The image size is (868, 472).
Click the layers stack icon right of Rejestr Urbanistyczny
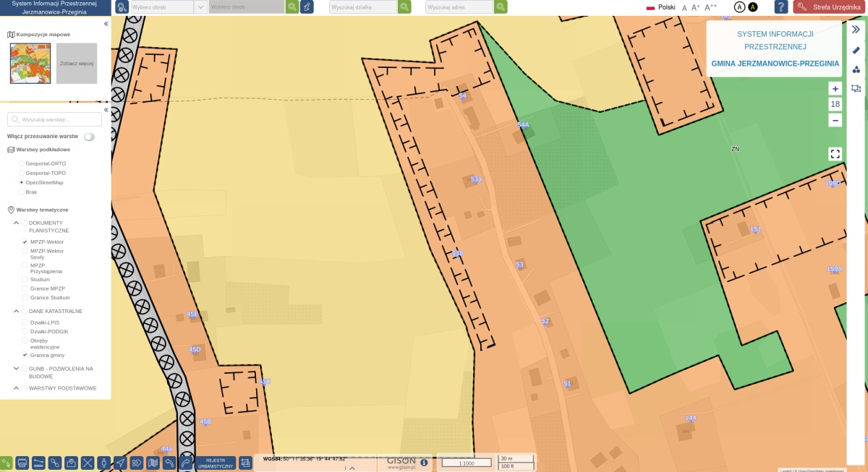245,463
